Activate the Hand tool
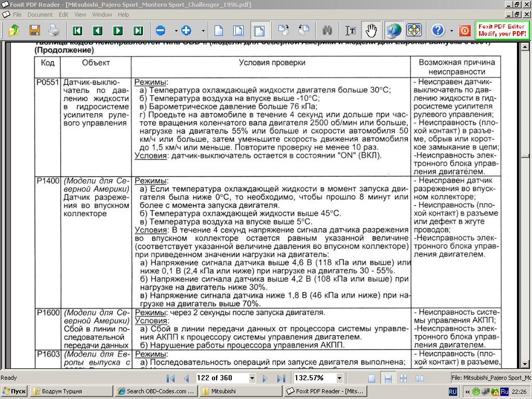 click(x=371, y=31)
